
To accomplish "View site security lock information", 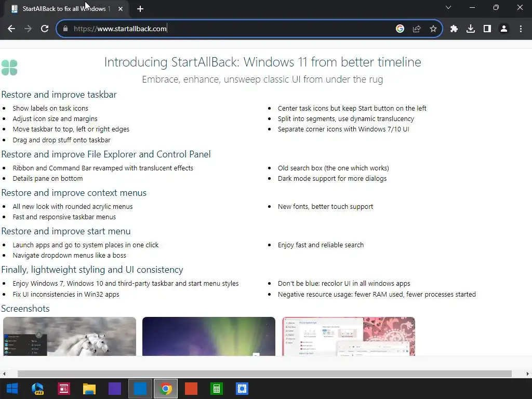I will pos(65,29).
